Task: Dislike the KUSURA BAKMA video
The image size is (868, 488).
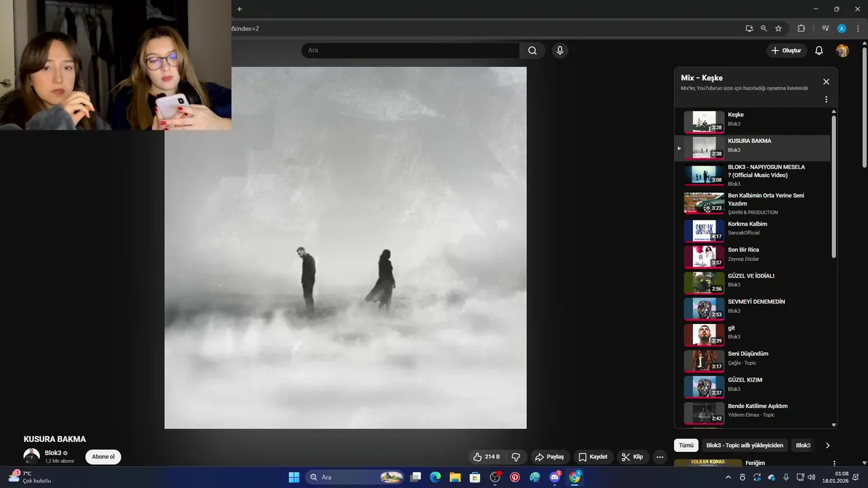Action: coord(516,457)
